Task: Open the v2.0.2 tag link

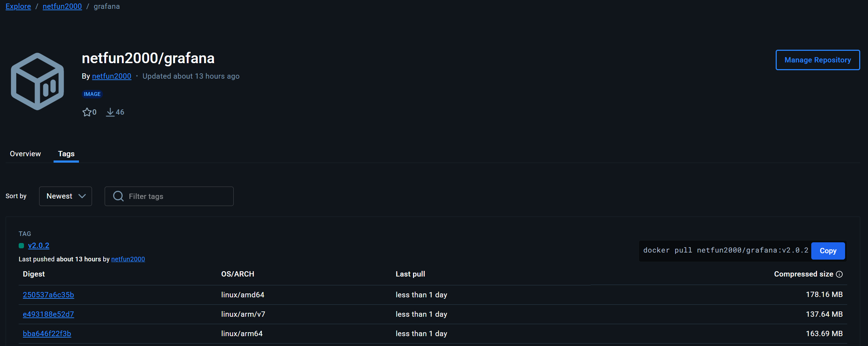Action: [x=39, y=245]
